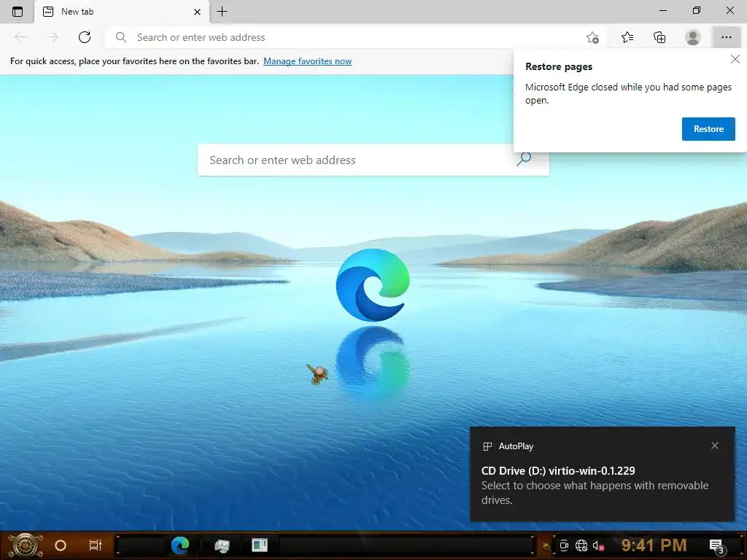Open Cortana circle on taskbar

(61, 545)
